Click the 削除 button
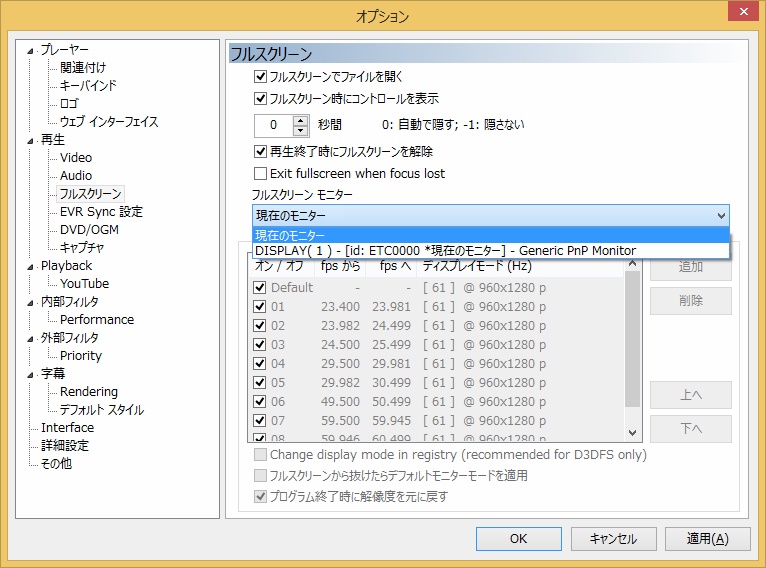766x568 pixels. click(690, 301)
